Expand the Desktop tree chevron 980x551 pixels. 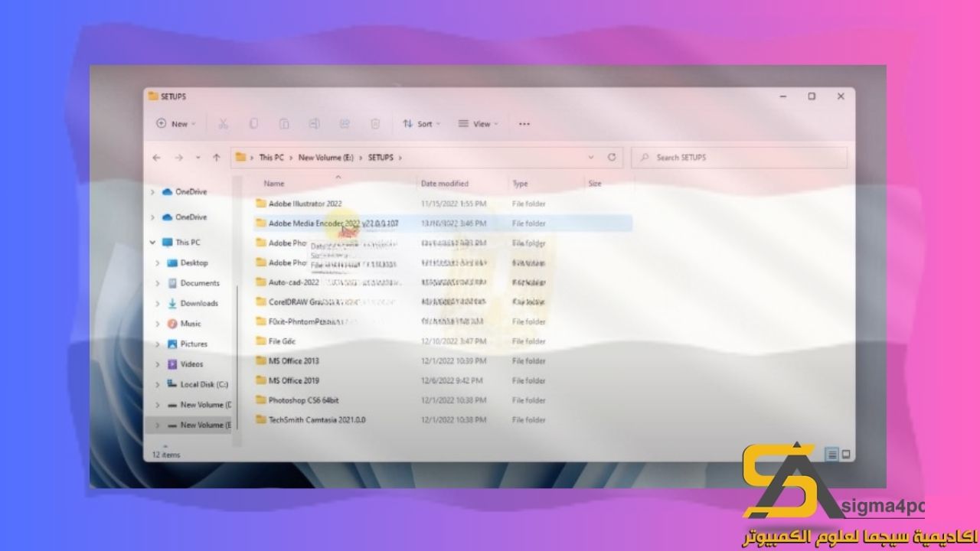158,262
